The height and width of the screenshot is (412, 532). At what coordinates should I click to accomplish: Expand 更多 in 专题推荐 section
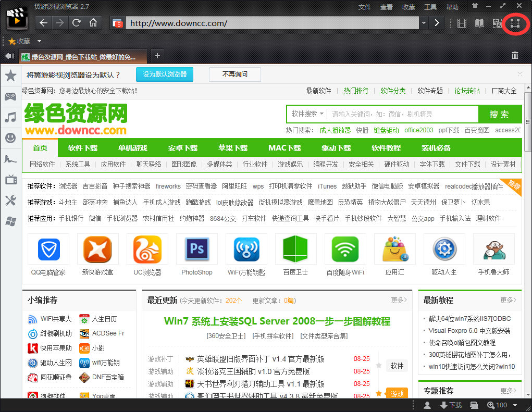[x=508, y=391]
